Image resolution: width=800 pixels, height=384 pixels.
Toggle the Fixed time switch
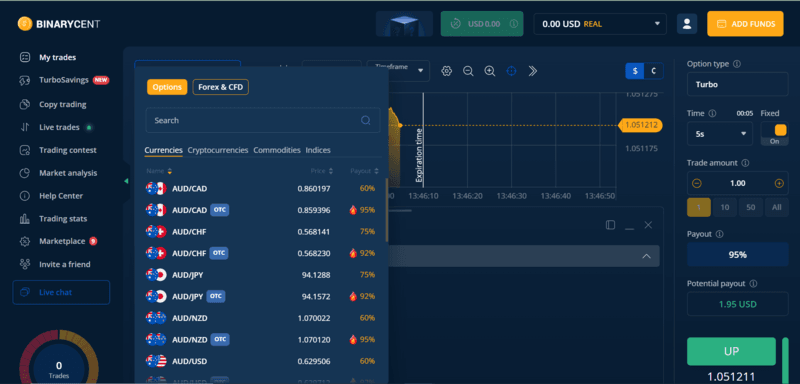coord(774,134)
